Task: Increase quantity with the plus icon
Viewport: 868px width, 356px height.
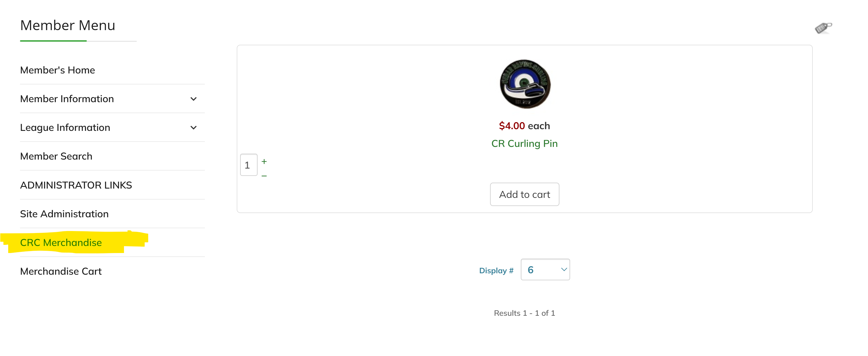Action: coord(264,162)
